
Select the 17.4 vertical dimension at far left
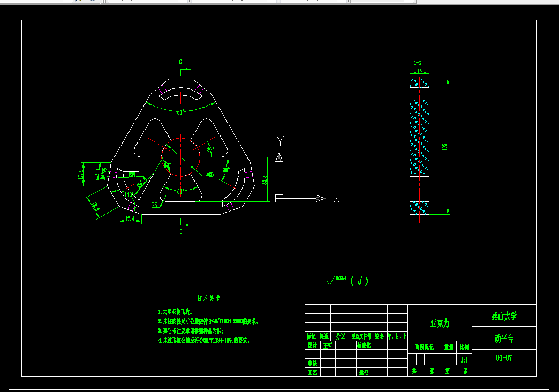(x=81, y=175)
